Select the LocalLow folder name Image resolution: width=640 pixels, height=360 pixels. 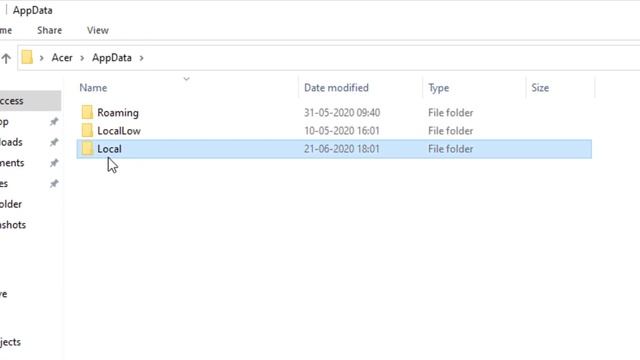coord(119,131)
